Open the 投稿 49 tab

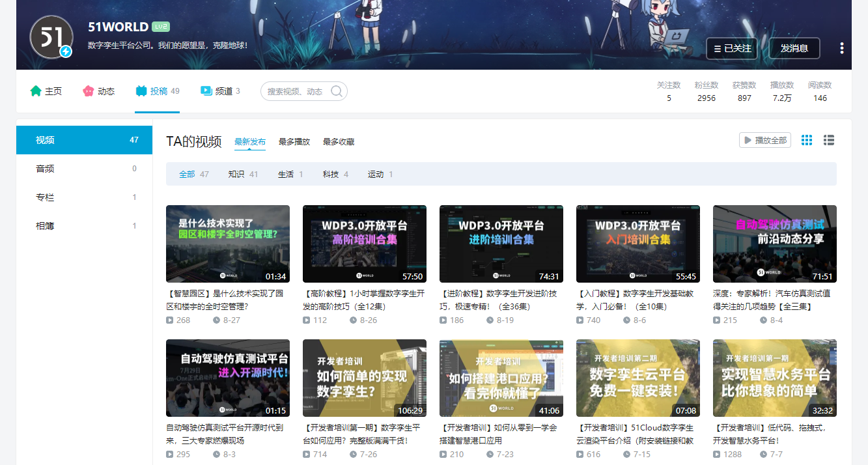click(158, 91)
